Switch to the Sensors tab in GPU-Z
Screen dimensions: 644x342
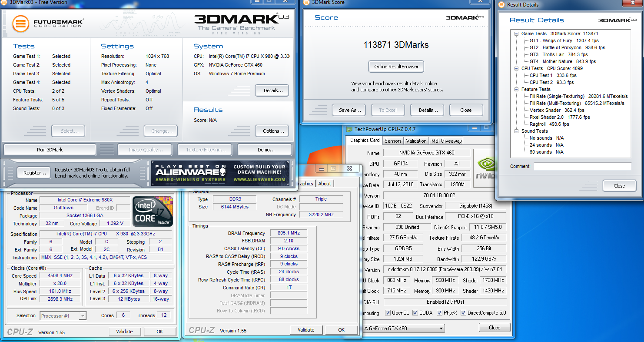click(x=393, y=141)
